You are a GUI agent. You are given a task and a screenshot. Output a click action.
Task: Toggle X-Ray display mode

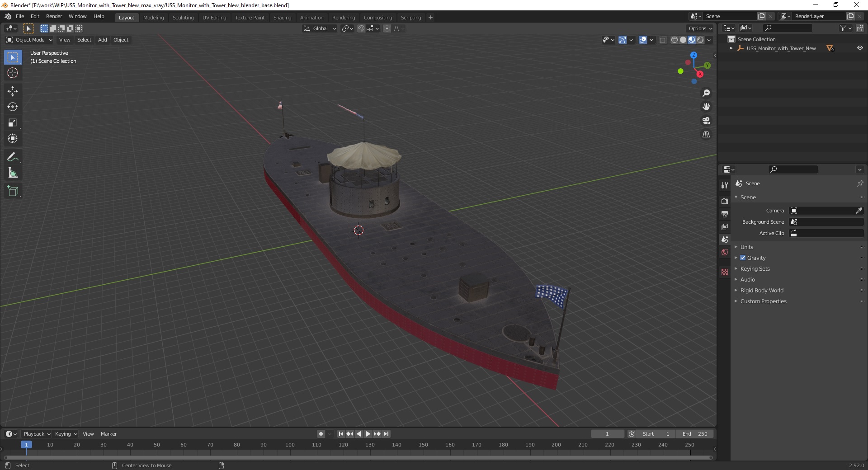(x=663, y=40)
